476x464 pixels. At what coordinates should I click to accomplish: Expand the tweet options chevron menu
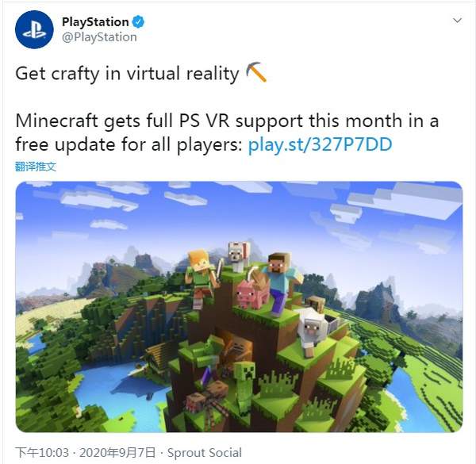click(x=457, y=21)
